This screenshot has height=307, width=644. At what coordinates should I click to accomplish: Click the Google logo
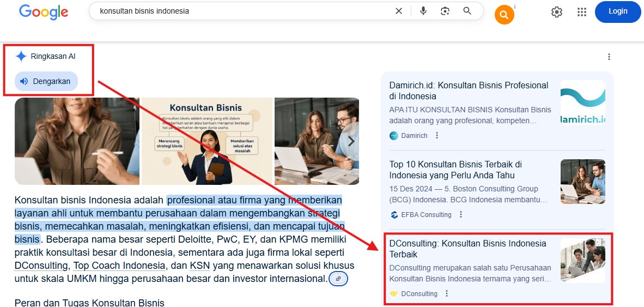tap(44, 11)
